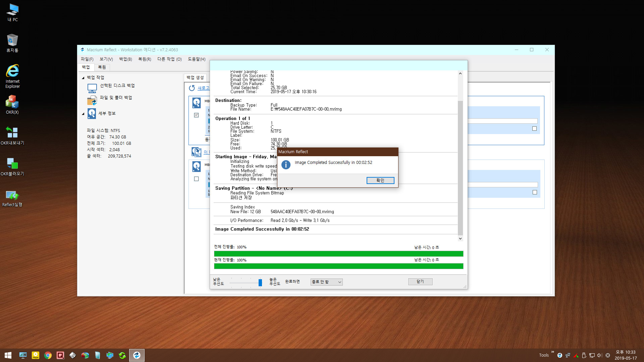Click 'Image Completed Successfully in 00:02:52' log line
The height and width of the screenshot is (362, 644).
pos(262,229)
